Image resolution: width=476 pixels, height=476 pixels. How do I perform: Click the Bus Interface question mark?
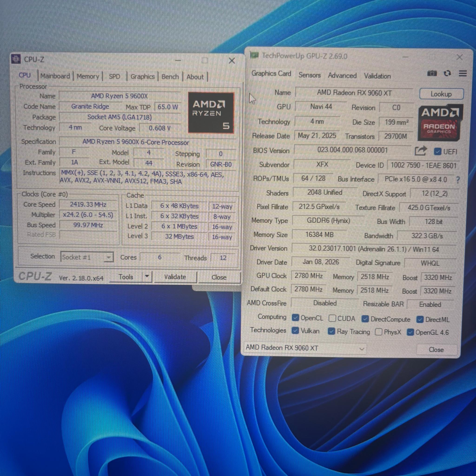[457, 180]
